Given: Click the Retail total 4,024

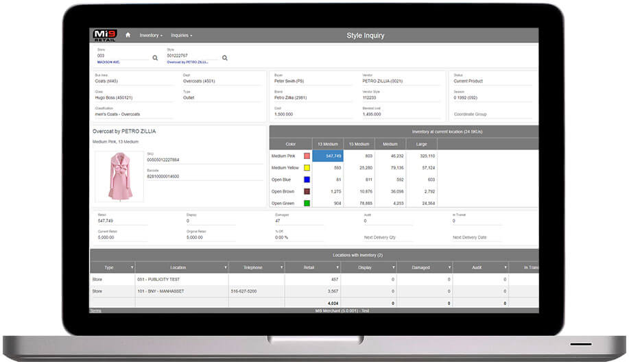Looking at the screenshot, I should coord(333,304).
